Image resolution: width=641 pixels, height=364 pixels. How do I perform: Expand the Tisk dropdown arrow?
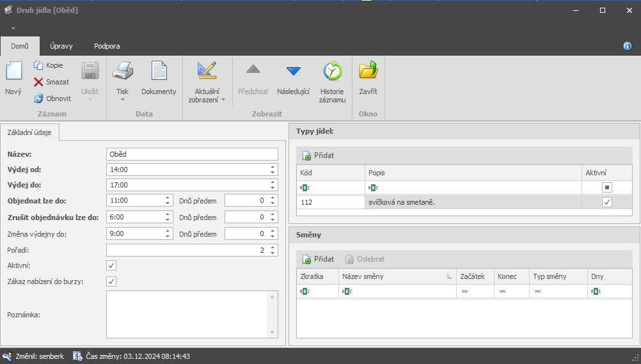point(122,100)
